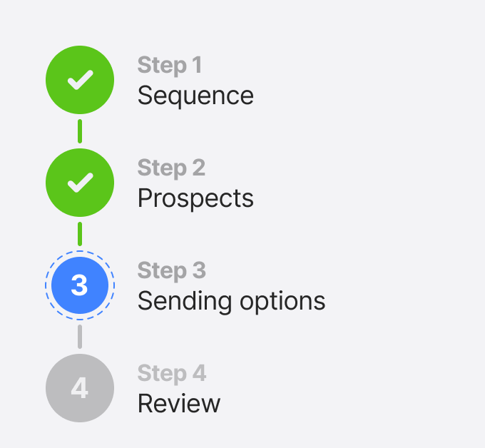Click the "Step 2" gray label
Screen dimensions: 485x448
coord(171,168)
